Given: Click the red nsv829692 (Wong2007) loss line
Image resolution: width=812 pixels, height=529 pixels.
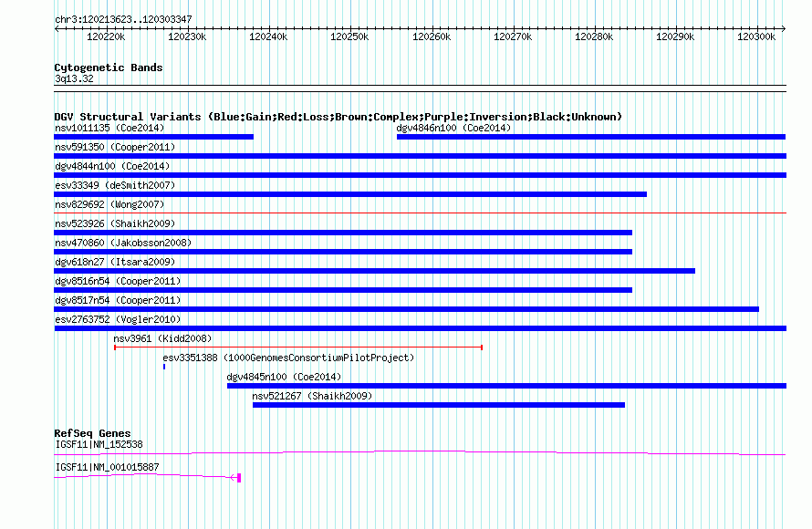Looking at the screenshot, I should 421,213.
